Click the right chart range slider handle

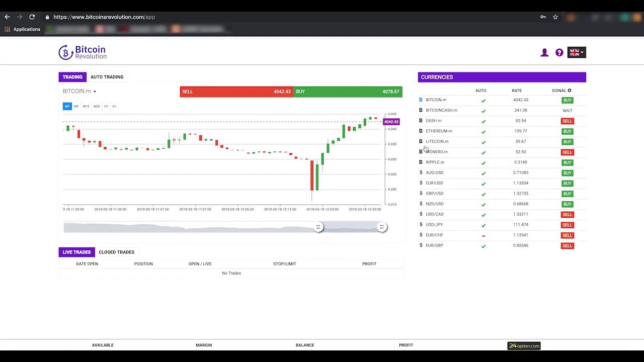point(382,227)
